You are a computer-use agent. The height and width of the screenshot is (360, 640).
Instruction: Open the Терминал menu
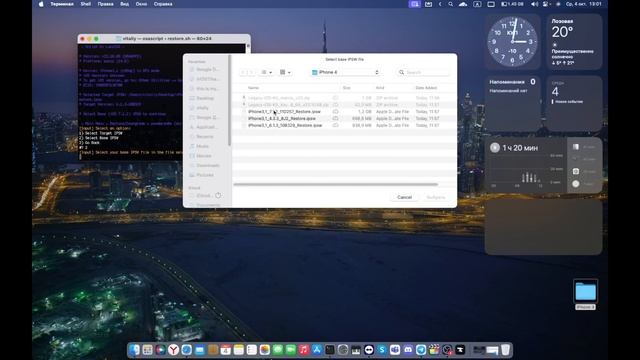pyautogui.click(x=62, y=4)
